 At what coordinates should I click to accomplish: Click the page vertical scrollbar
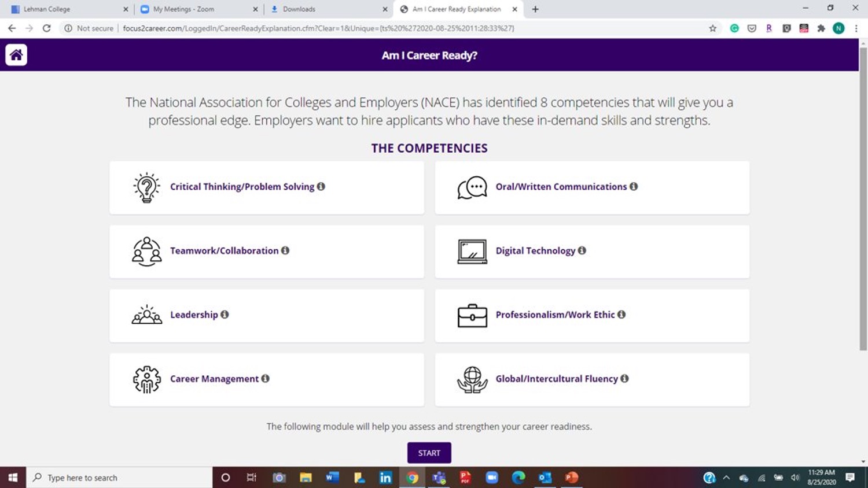[863, 197]
